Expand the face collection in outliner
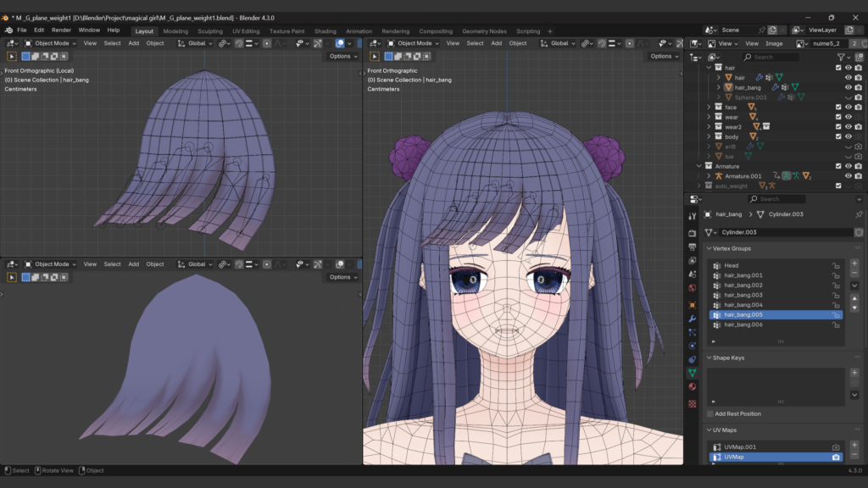 [709, 108]
